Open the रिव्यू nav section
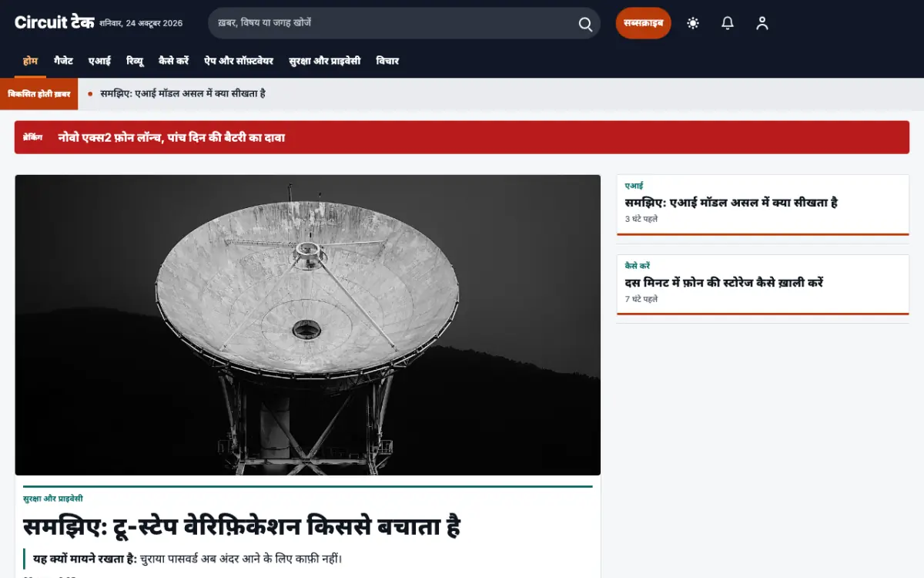 135,61
